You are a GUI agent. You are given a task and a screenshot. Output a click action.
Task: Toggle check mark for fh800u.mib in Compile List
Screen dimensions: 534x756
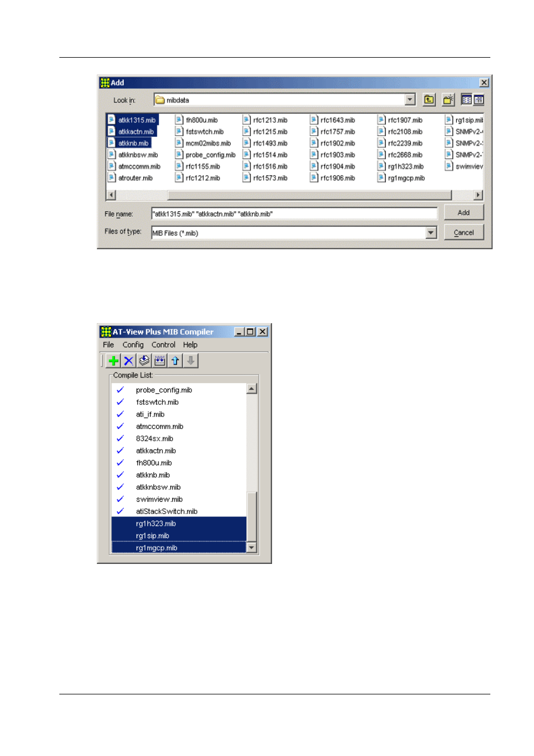pos(120,463)
